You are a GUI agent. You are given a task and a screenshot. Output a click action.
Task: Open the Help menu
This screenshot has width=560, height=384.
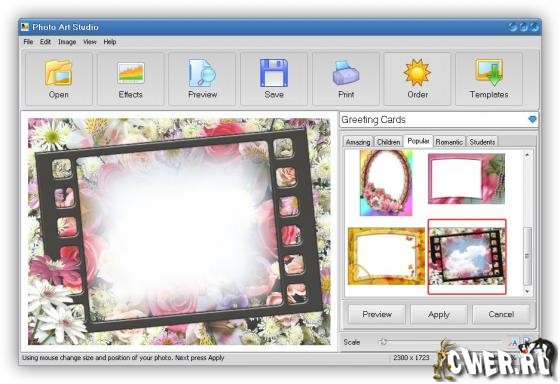tap(110, 42)
